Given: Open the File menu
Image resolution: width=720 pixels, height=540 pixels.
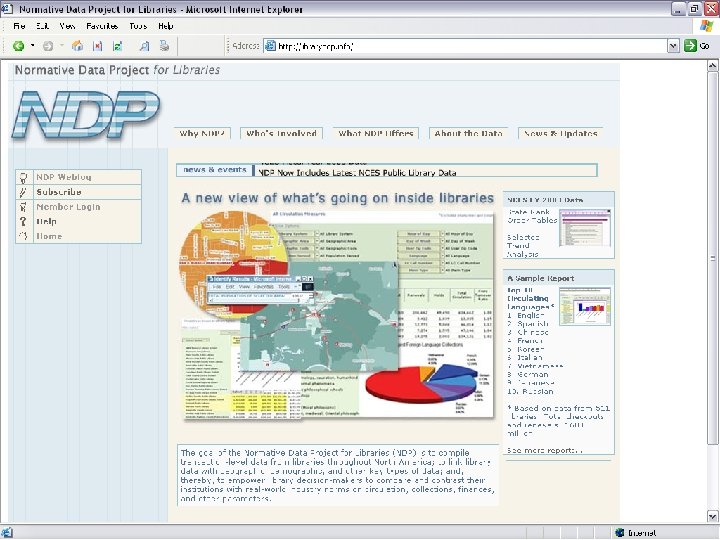Looking at the screenshot, I should click(x=19, y=26).
